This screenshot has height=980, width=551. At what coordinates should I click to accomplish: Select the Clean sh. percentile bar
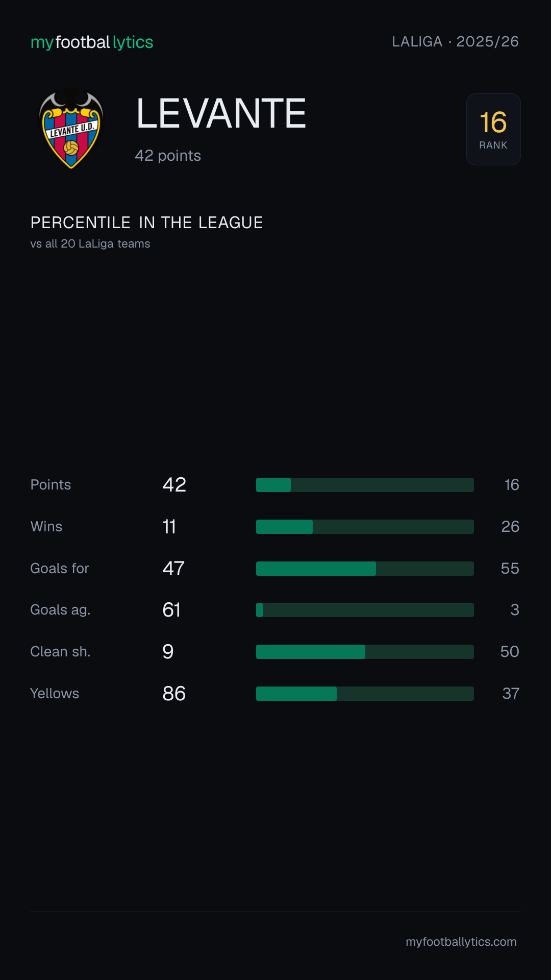click(x=365, y=652)
